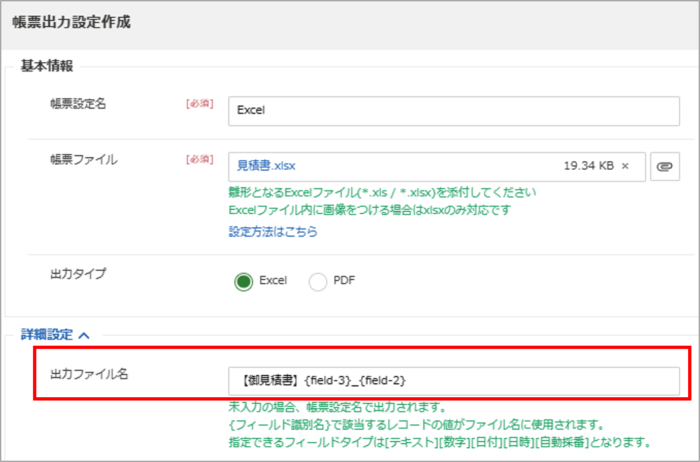Click the hint 未入力の場合、帳票設定名で出力されます

pos(338,408)
